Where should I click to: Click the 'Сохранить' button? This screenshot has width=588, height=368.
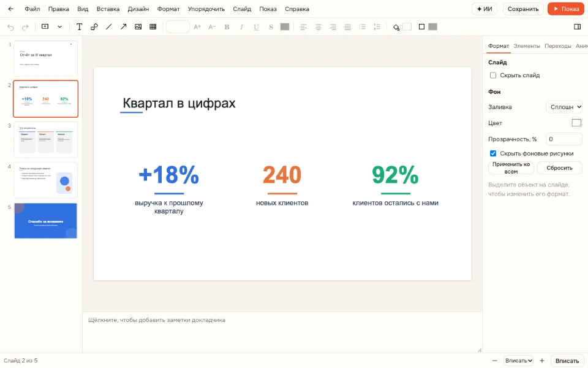click(x=522, y=9)
